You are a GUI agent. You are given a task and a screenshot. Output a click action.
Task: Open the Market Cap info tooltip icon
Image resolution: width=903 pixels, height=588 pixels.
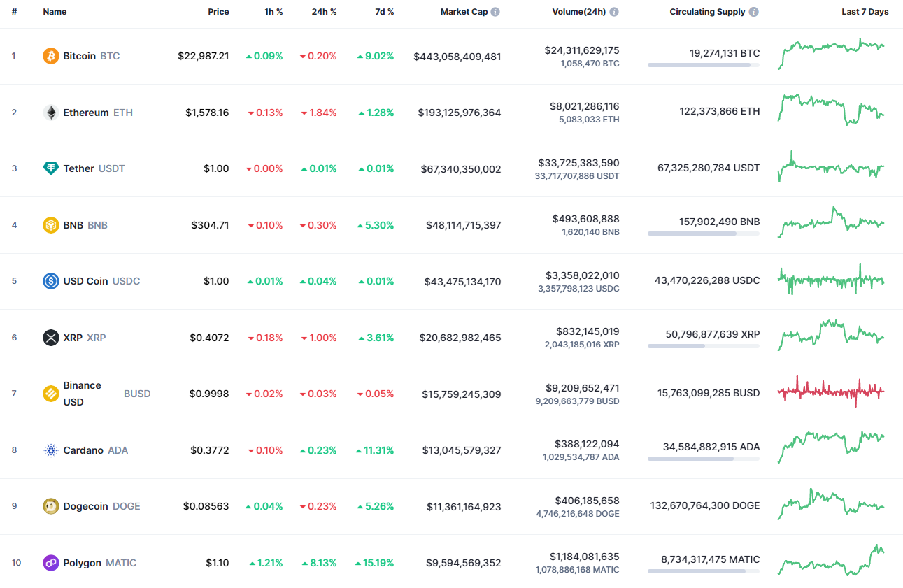tap(496, 11)
